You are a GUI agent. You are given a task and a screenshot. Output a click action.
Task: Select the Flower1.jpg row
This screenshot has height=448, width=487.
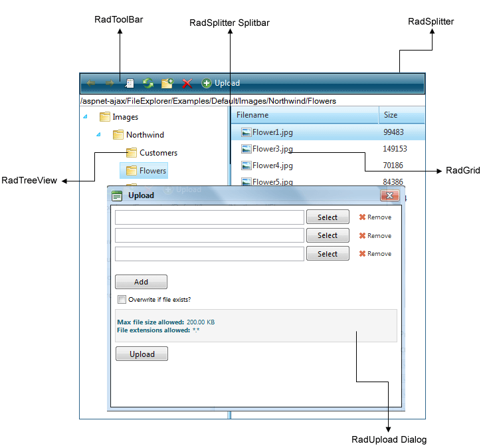tap(328, 132)
